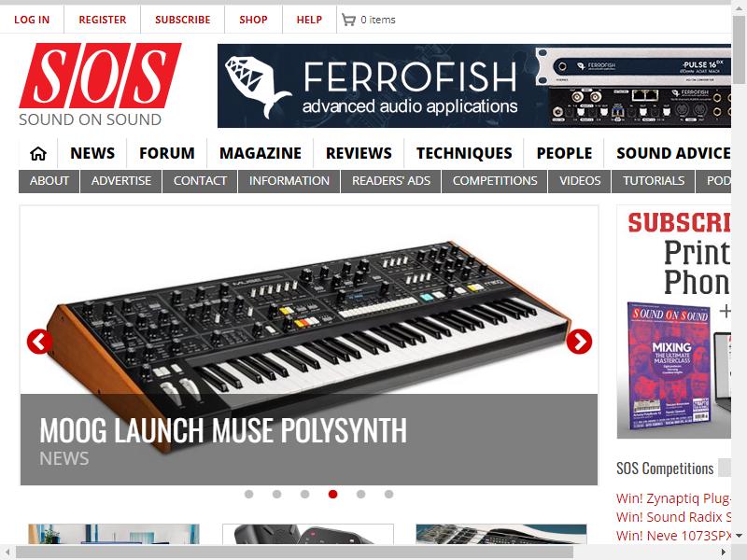Open the Techniques menu
This screenshot has width=747, height=560.
click(x=464, y=153)
